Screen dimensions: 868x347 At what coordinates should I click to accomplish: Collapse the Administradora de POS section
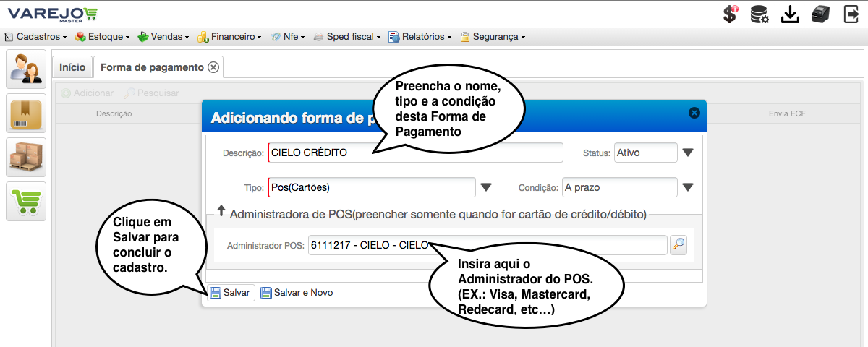pos(221,213)
